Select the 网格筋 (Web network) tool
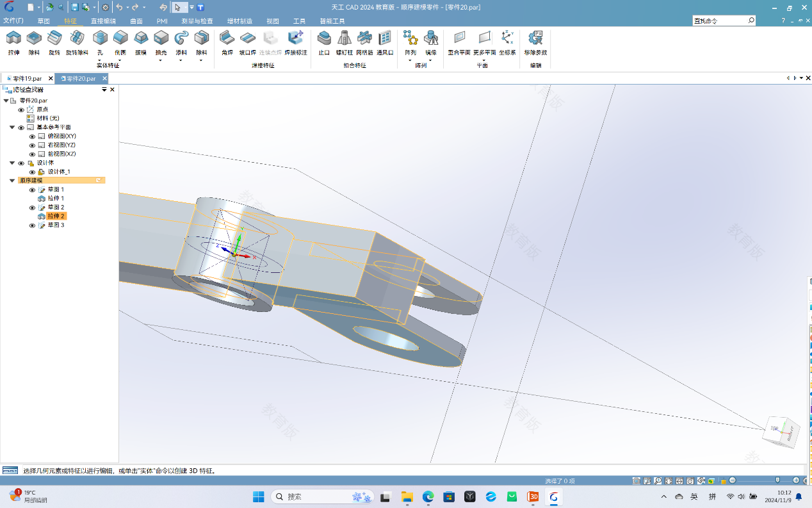Screen dimensions: 812x508 coord(364,42)
